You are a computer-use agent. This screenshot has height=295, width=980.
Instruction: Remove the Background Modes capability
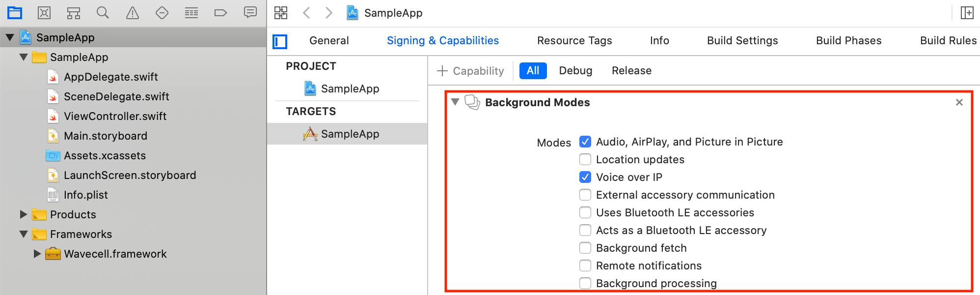(959, 102)
